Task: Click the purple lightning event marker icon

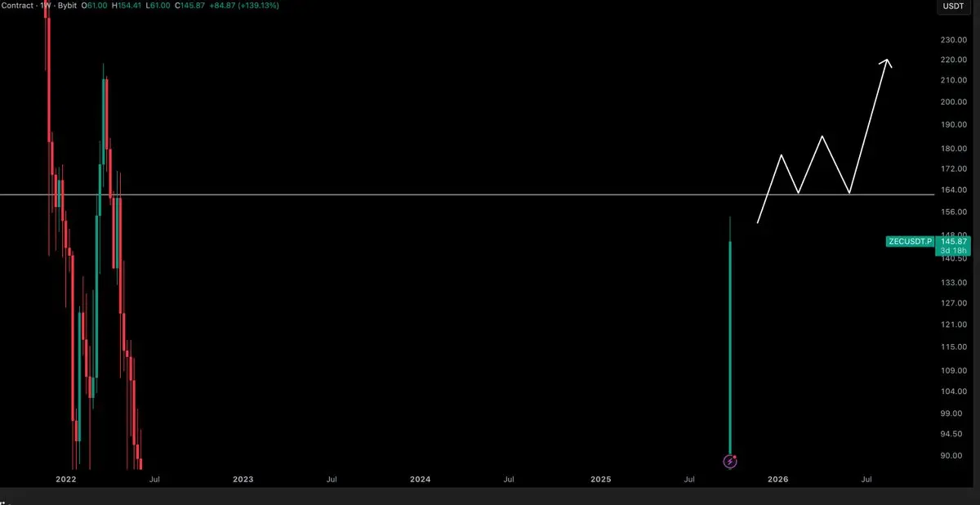Action: (x=730, y=462)
